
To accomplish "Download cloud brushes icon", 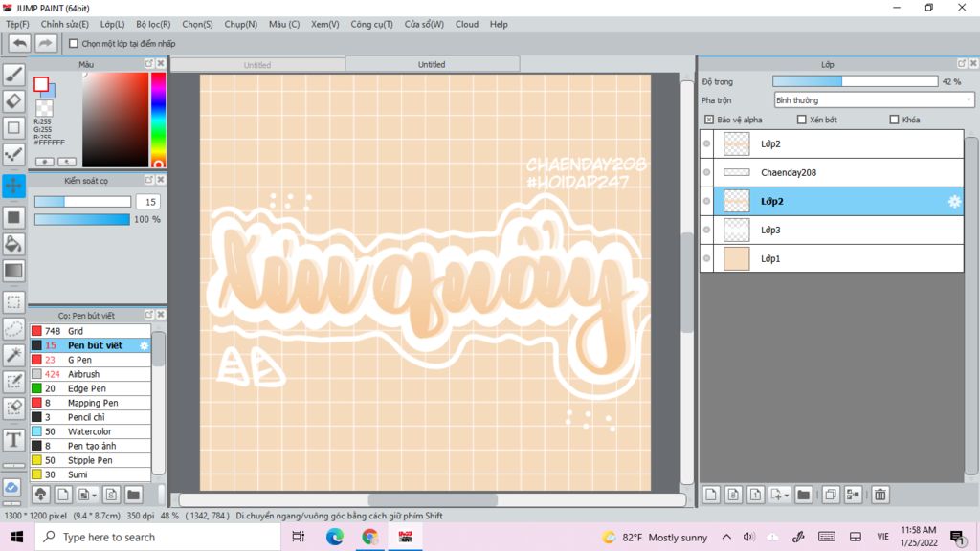I will tap(40, 495).
